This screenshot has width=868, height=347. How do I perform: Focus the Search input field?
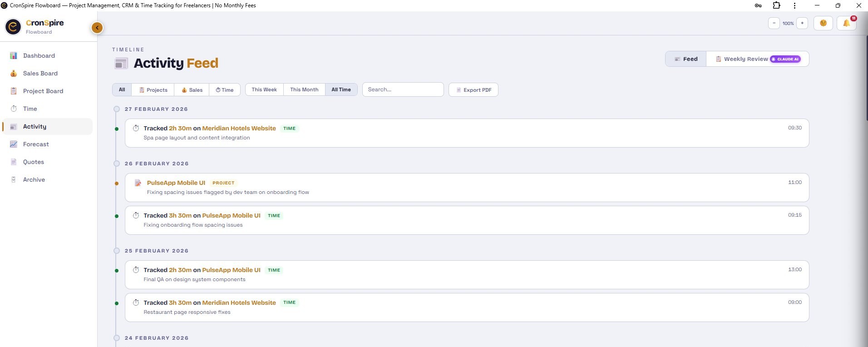click(x=403, y=89)
